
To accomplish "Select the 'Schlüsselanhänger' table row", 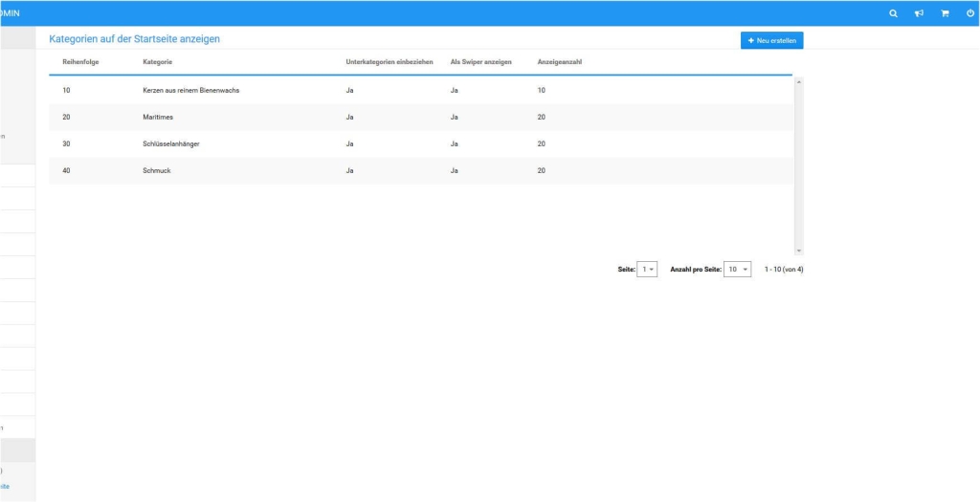I will [x=170, y=143].
